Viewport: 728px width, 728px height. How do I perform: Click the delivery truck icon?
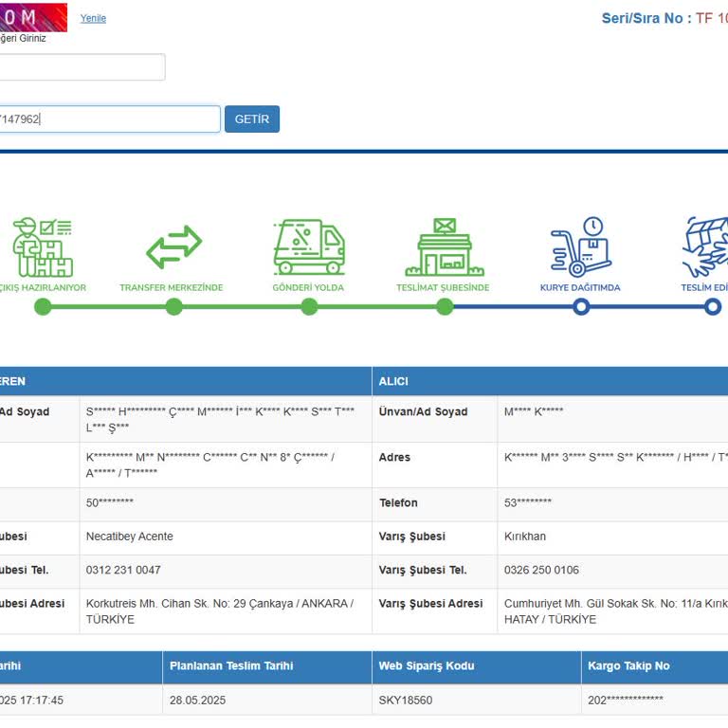point(309,247)
